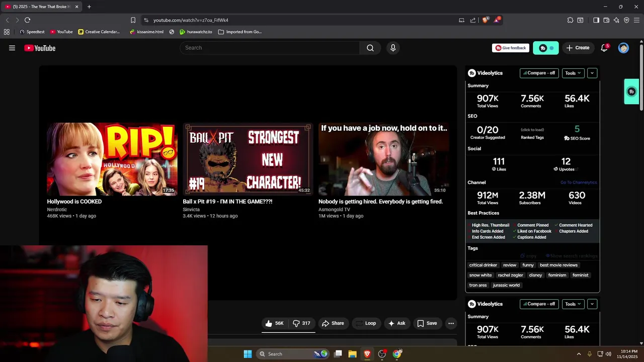Go to the YouTube home logo
Image resolution: width=644 pixels, height=362 pixels.
[40, 48]
